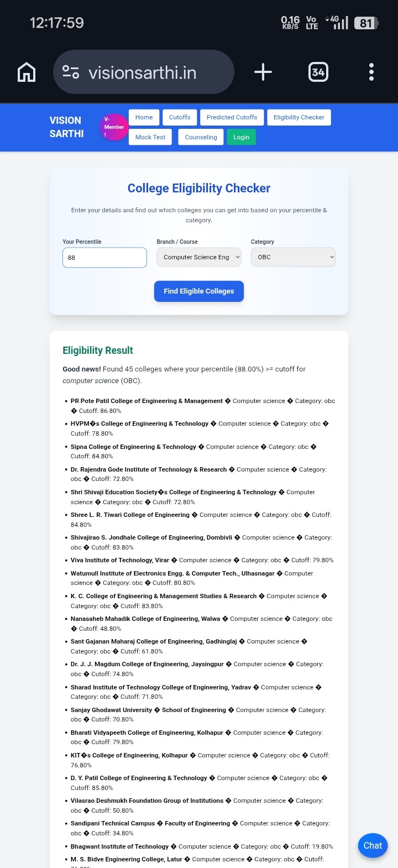This screenshot has height=868, width=398.
Task: Navigate to the Home menu item
Action: [x=144, y=117]
